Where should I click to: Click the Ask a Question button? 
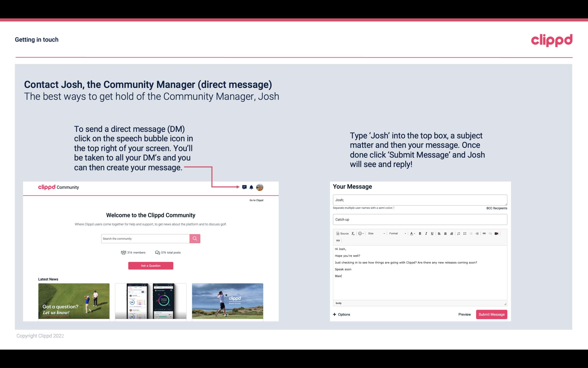[x=150, y=265]
